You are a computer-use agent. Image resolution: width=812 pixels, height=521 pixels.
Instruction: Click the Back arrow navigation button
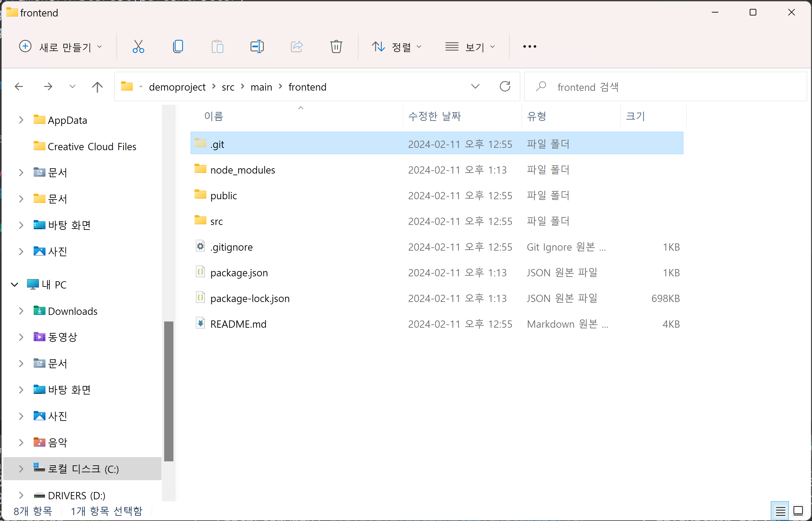[x=19, y=87]
